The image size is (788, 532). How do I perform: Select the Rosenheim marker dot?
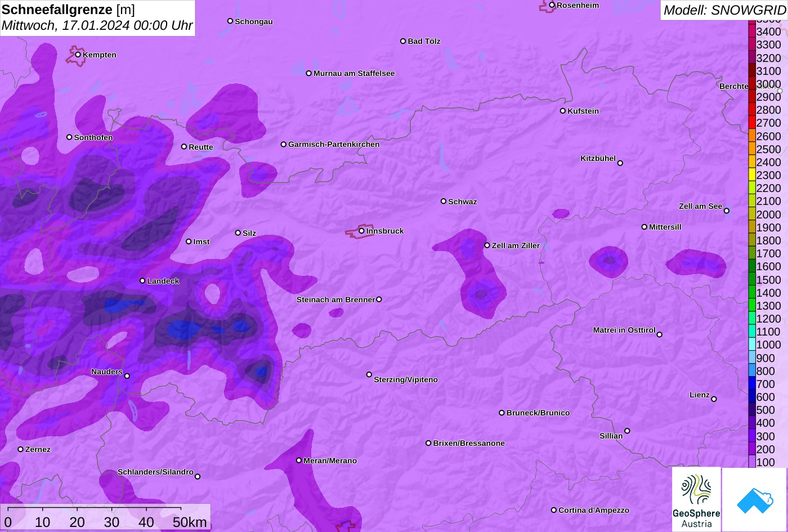[x=552, y=5]
